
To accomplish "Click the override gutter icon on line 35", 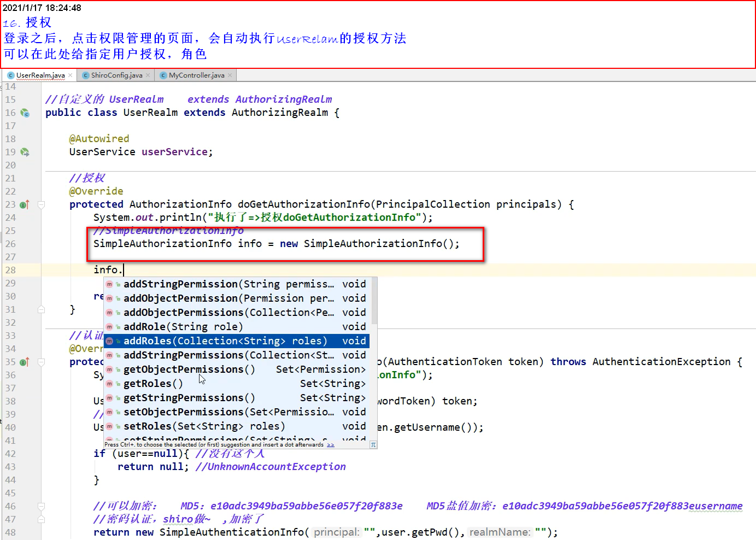I will pyautogui.click(x=25, y=362).
